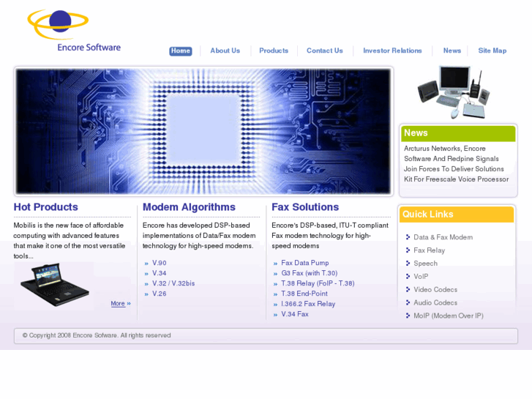Click bullet icon beside VoIP
This screenshot has height=399, width=532.
point(408,277)
